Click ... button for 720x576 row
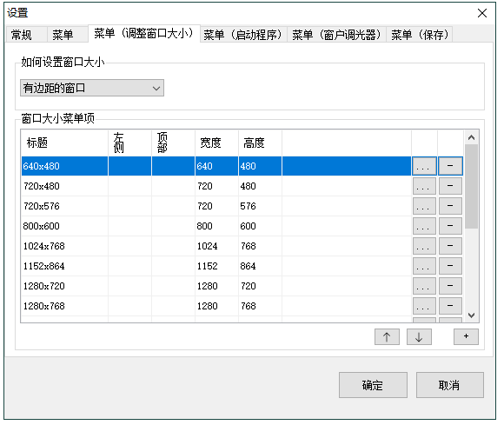Image resolution: width=504 pixels, height=425 pixels. pyautogui.click(x=424, y=206)
